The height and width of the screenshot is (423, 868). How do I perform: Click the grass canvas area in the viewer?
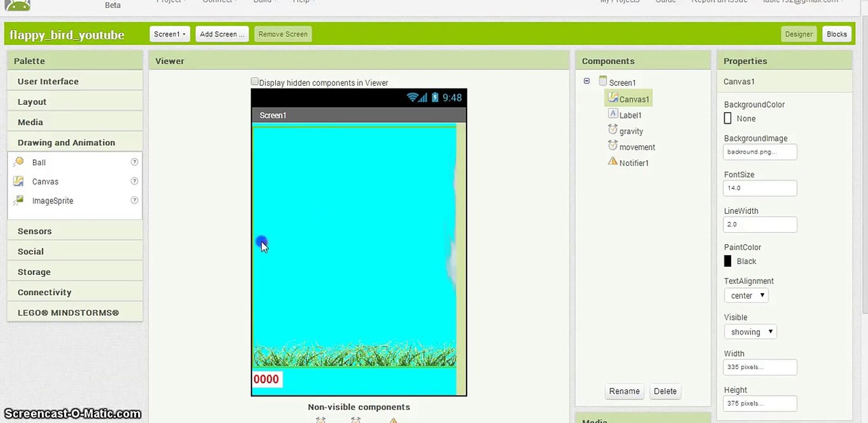354,354
